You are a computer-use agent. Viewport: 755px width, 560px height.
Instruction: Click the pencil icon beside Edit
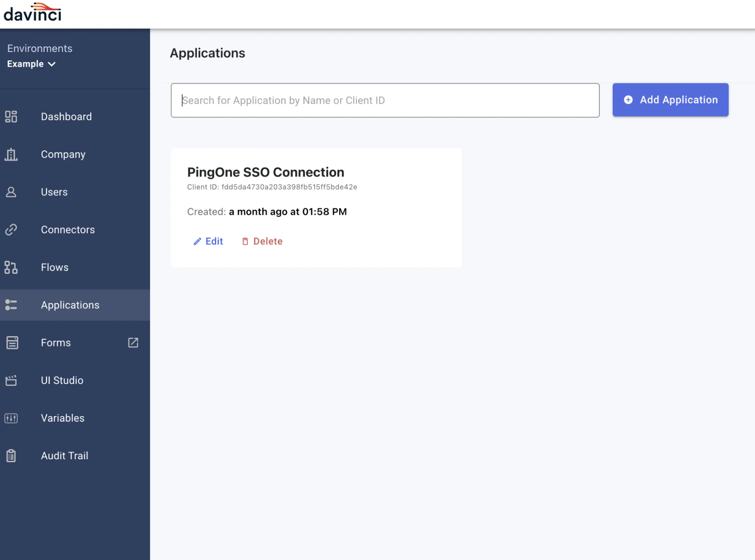pos(197,241)
